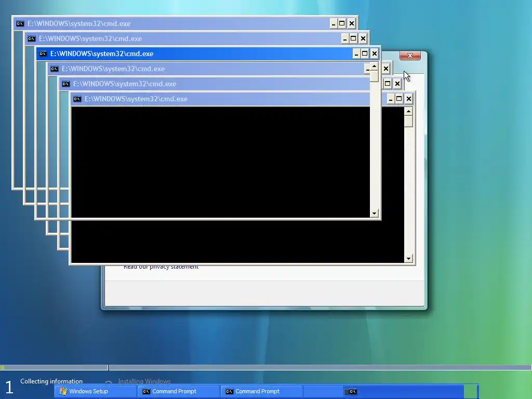Select Command Prompt taskbar button beside Windows Setup
The height and width of the screenshot is (399, 532).
179,392
